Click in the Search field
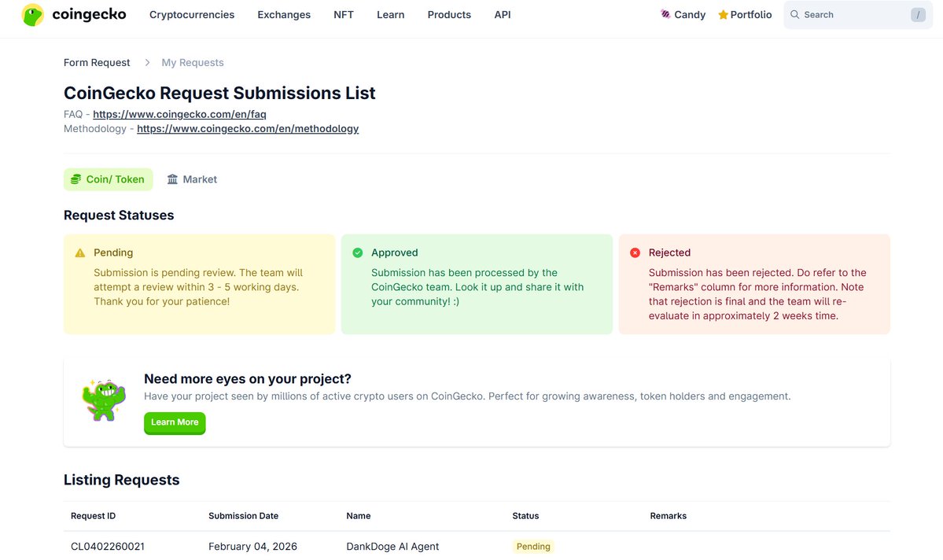943x560 pixels. click(857, 14)
